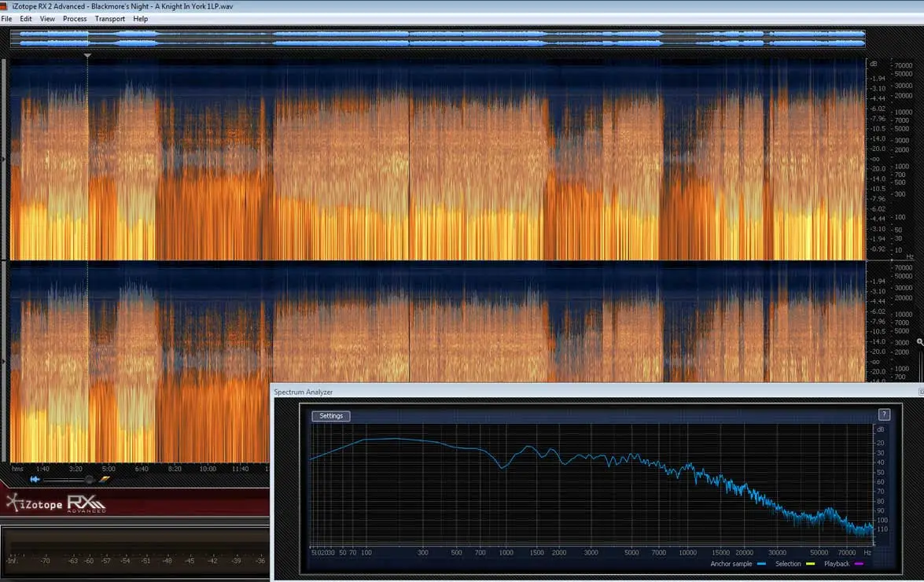This screenshot has width=924, height=582.
Task: Click '1000' on the Spectrum Analyzer frequency axis
Action: tap(506, 553)
